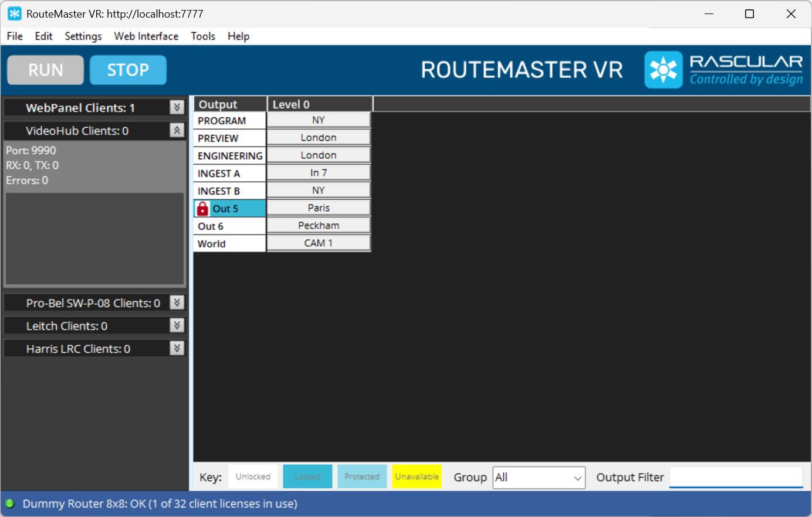Viewport: 812px width, 517px height.
Task: Click the London source button for ENGINEERING
Action: [319, 155]
